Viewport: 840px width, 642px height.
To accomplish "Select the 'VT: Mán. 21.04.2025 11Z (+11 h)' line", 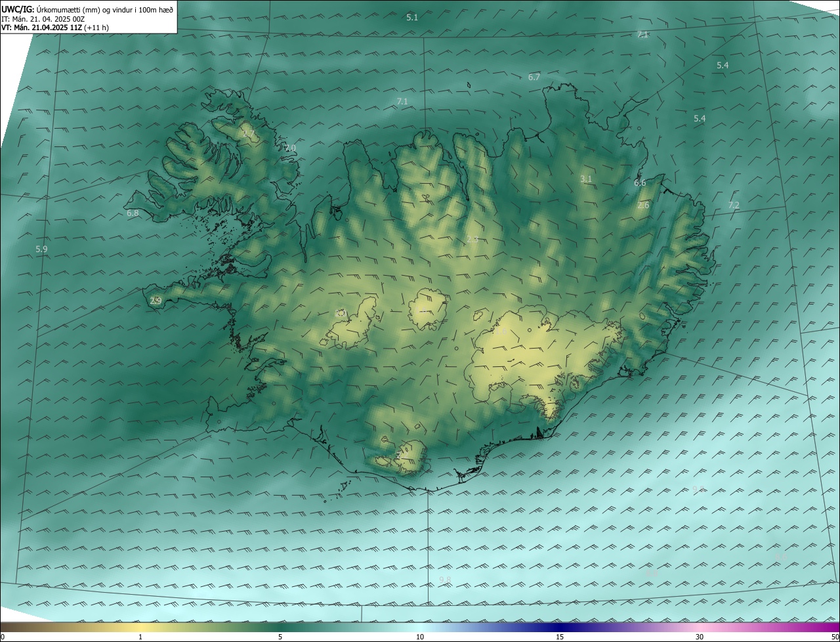I will coord(55,28).
